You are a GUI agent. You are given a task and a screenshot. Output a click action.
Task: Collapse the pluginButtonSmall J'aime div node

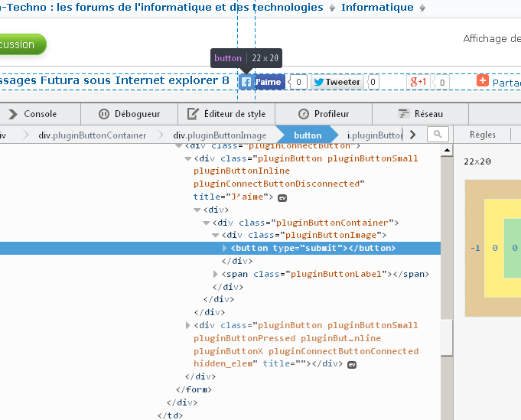[187, 159]
